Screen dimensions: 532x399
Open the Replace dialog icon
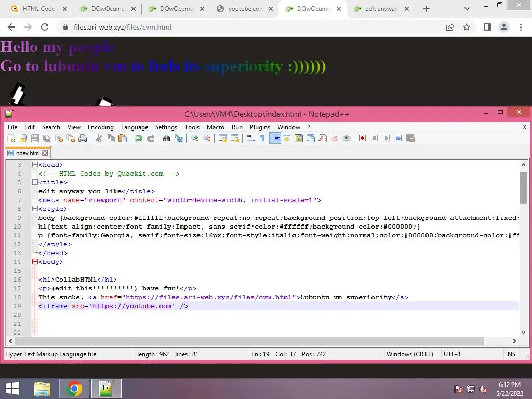point(179,138)
